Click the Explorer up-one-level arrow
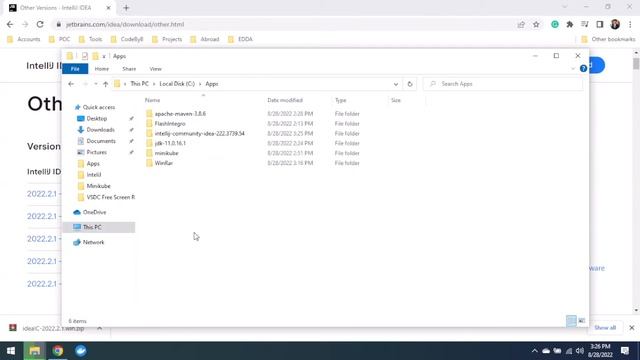 point(106,84)
